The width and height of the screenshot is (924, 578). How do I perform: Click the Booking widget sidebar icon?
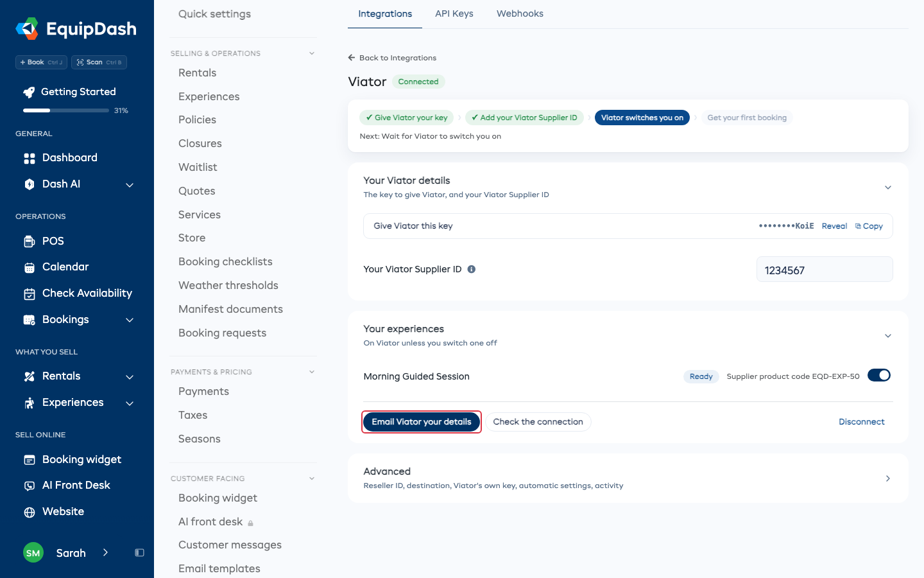pos(30,460)
